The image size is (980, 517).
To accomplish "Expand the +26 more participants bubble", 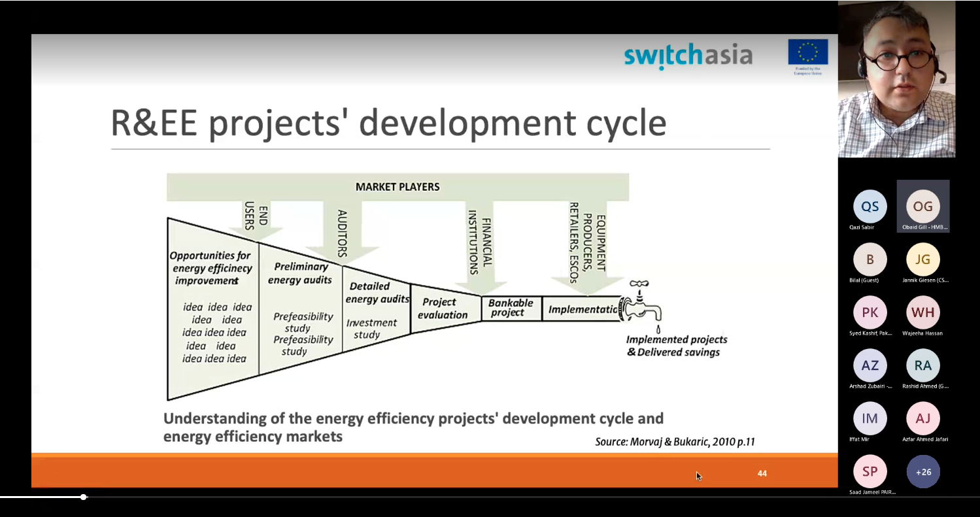I will tap(922, 471).
